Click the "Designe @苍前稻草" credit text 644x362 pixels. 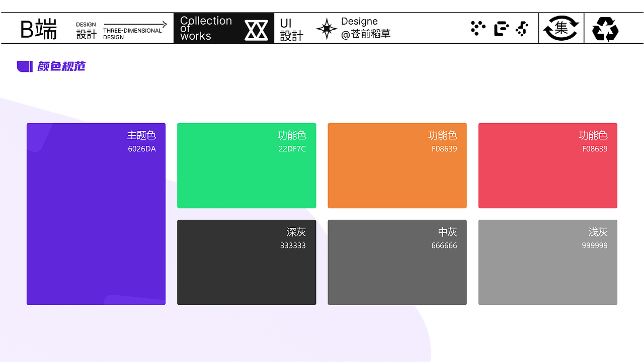pos(366,28)
